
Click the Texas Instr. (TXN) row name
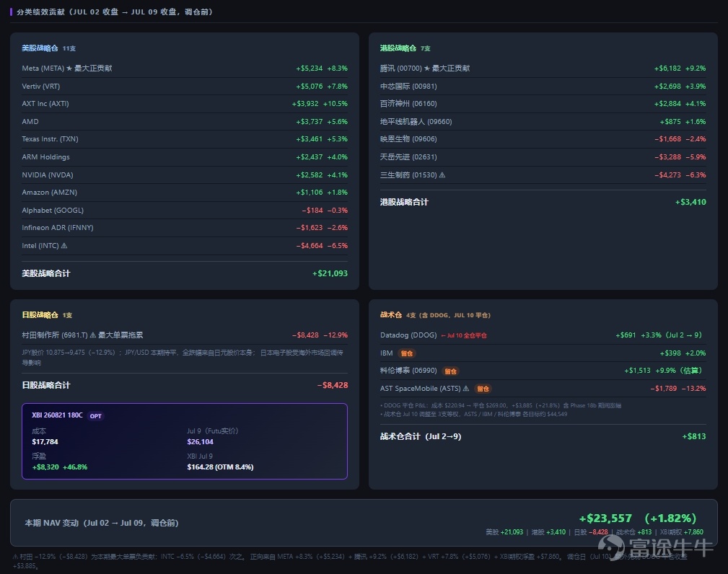[x=50, y=138]
